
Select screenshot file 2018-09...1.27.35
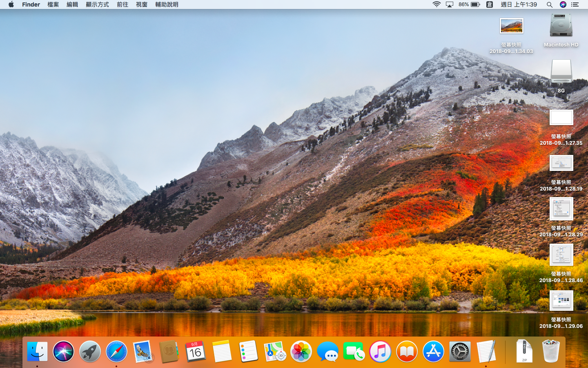pos(561,118)
